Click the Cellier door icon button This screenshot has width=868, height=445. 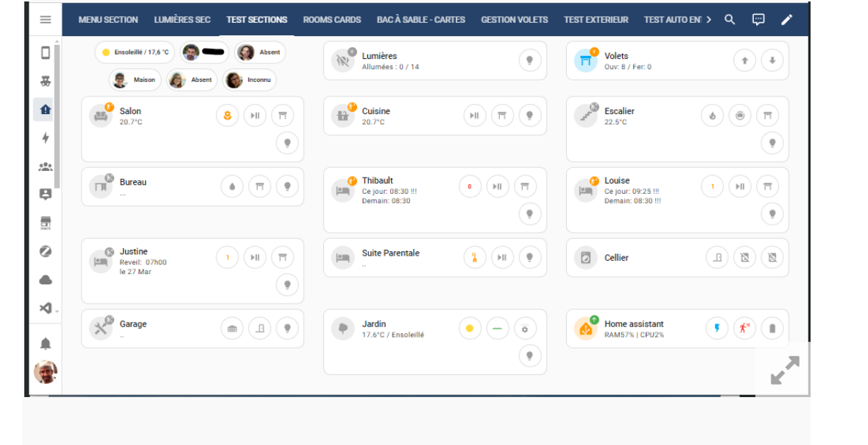tap(717, 258)
